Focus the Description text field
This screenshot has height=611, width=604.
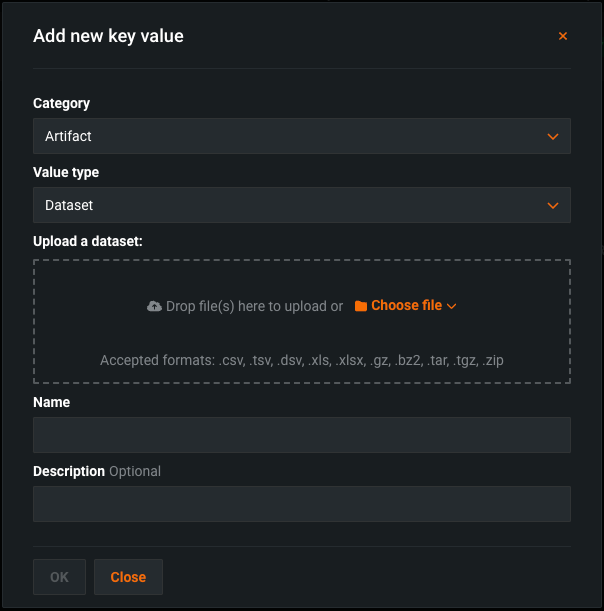(x=301, y=504)
